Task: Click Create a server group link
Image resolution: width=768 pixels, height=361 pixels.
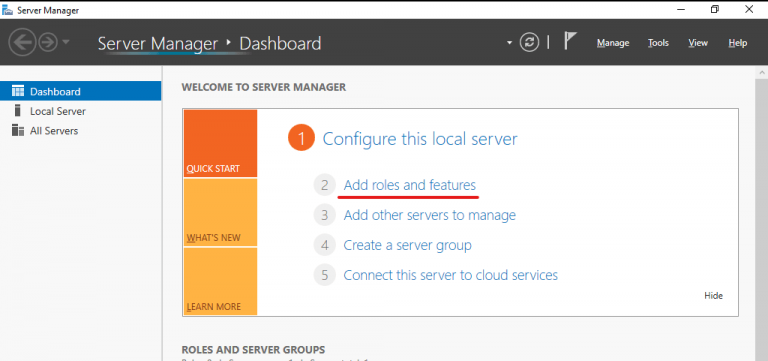Action: [408, 245]
